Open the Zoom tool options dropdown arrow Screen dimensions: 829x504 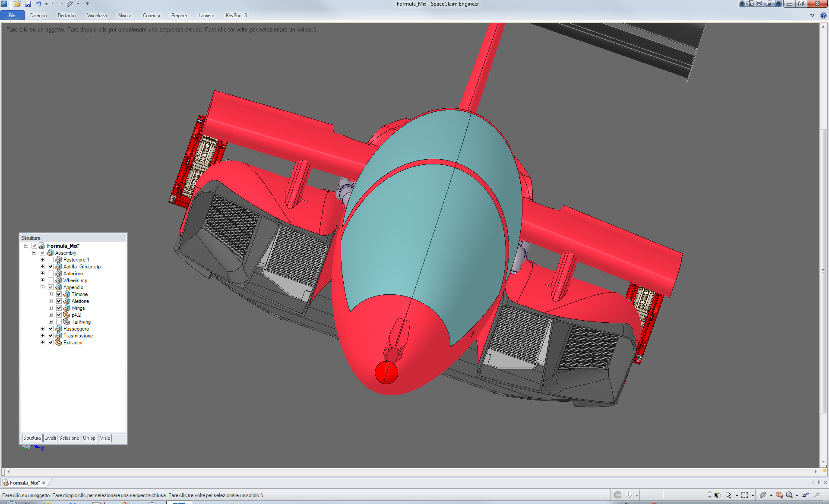pos(797,495)
